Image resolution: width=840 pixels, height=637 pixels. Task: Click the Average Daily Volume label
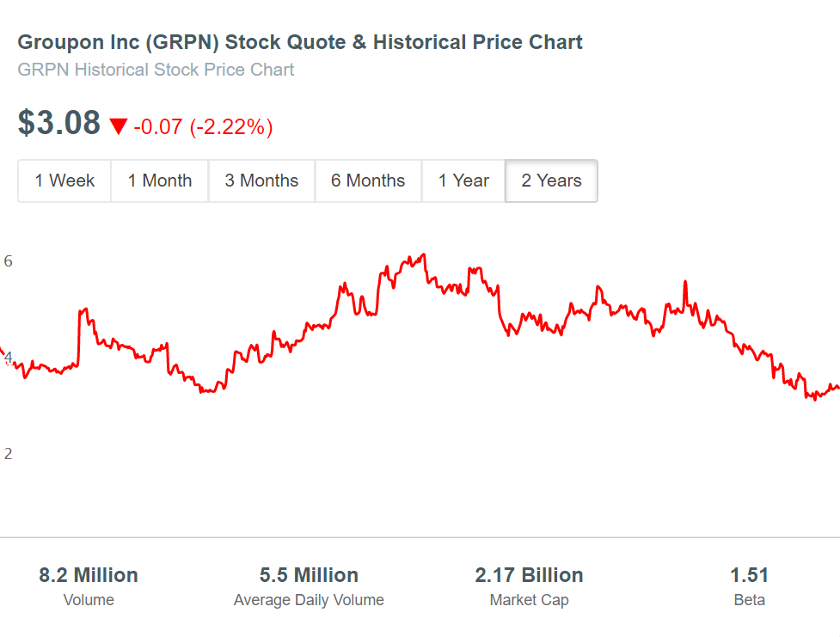coord(309,600)
